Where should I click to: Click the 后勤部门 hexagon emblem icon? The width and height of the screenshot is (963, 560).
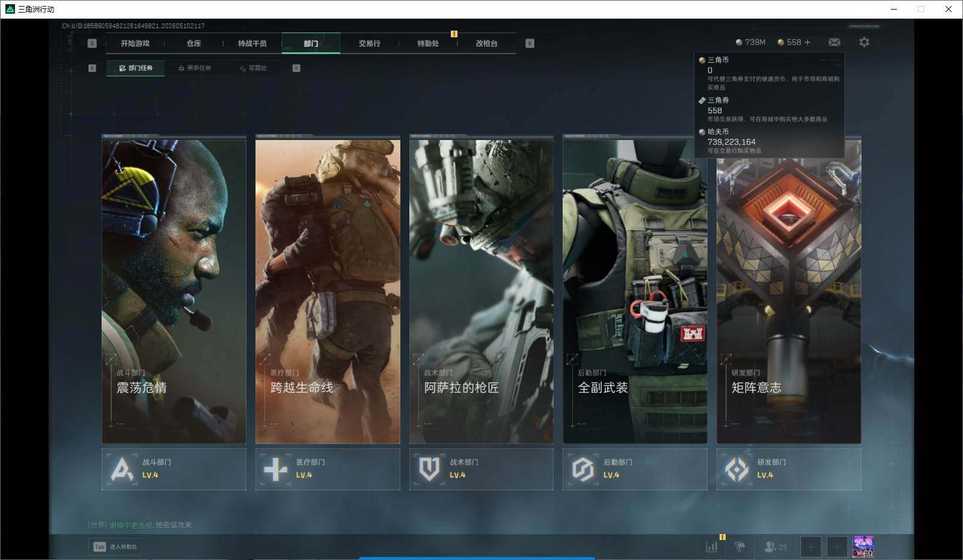click(x=583, y=469)
